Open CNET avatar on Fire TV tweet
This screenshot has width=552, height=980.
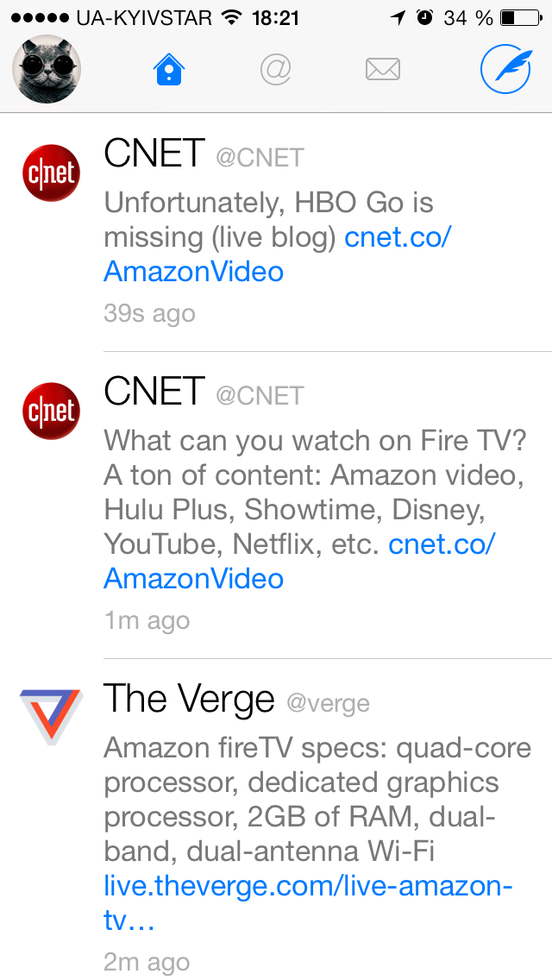49,411
